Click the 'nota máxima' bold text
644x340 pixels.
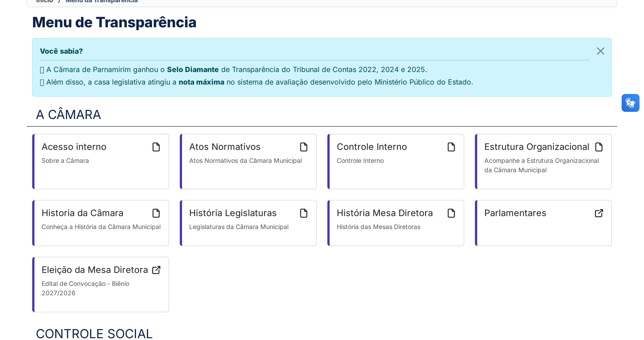click(201, 82)
